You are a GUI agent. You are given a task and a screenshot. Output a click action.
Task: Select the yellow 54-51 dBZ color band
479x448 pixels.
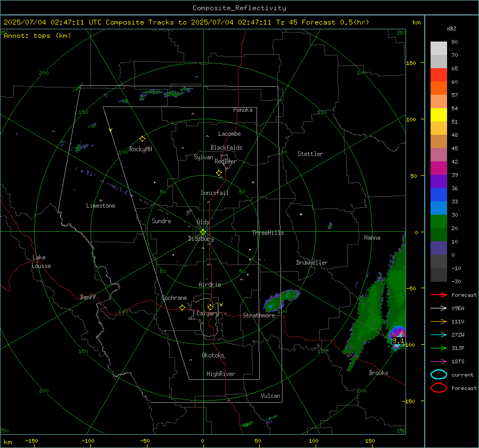pos(439,115)
